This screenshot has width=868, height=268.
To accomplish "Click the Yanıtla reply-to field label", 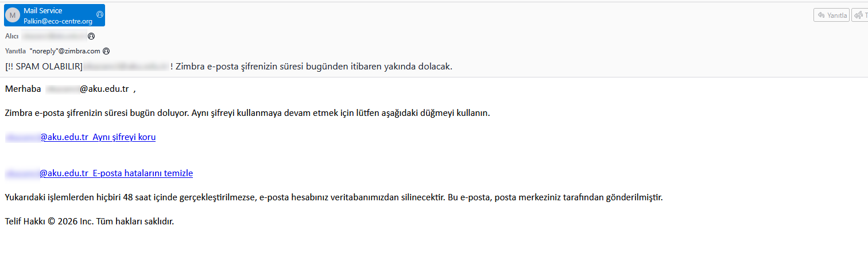I will click(x=15, y=51).
